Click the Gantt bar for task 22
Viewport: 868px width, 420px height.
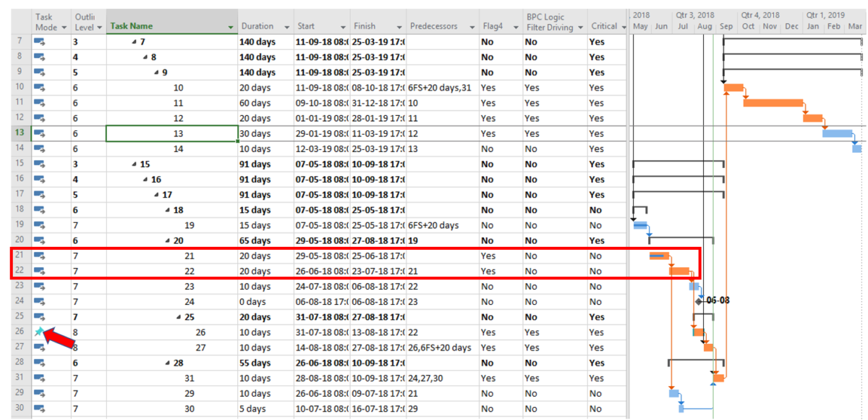click(x=680, y=270)
